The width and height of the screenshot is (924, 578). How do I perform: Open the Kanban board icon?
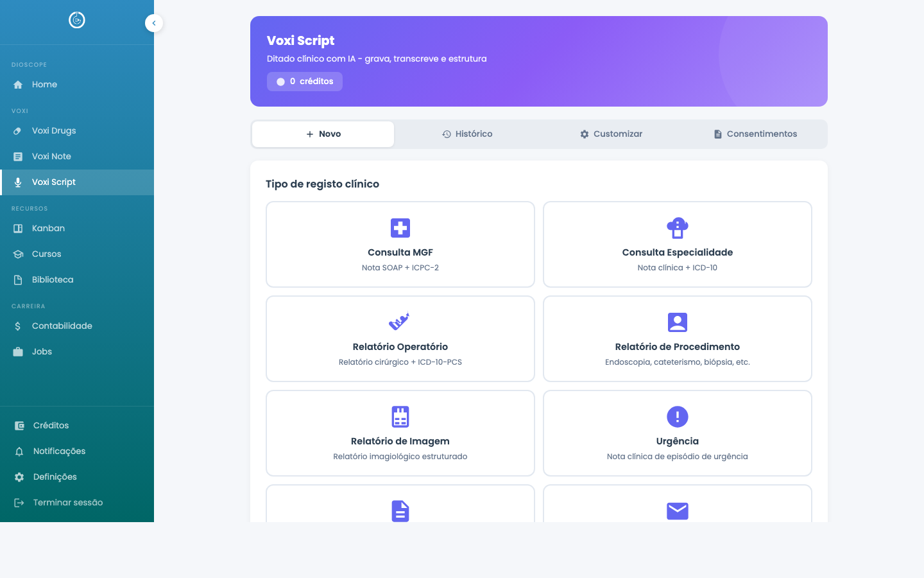(x=17, y=228)
